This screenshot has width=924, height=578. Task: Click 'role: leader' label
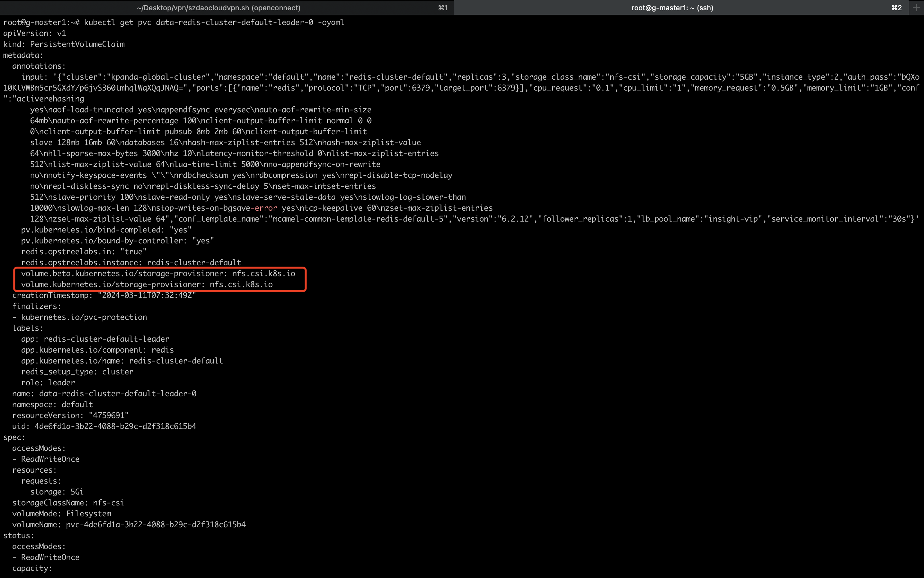[x=48, y=383]
